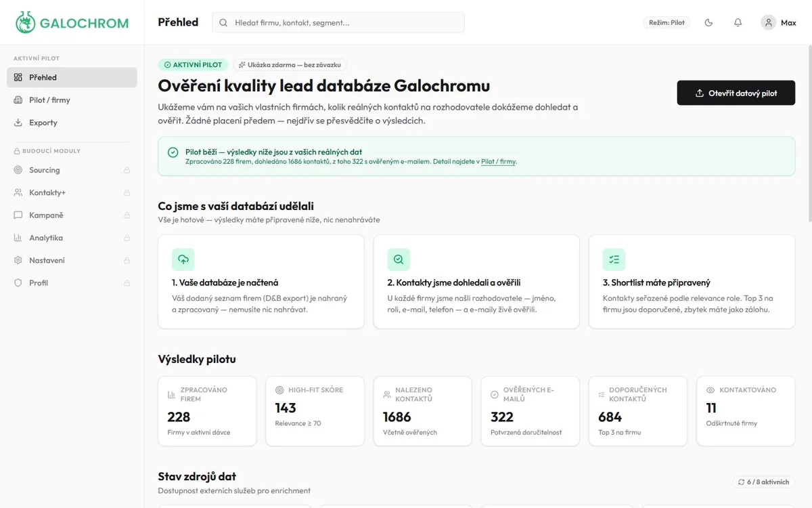Click the Výsledky pilotu heading

point(197,359)
